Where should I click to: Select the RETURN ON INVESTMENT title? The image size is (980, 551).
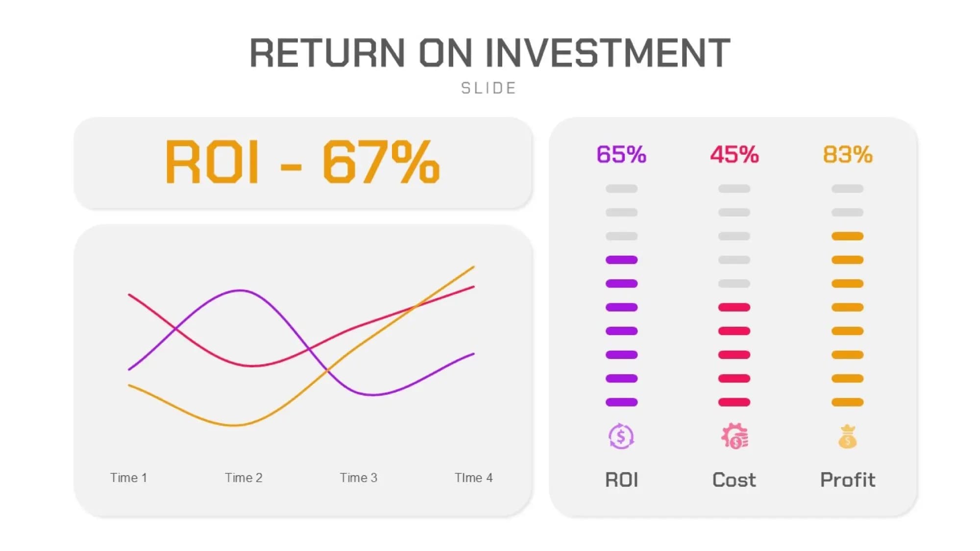coord(490,53)
